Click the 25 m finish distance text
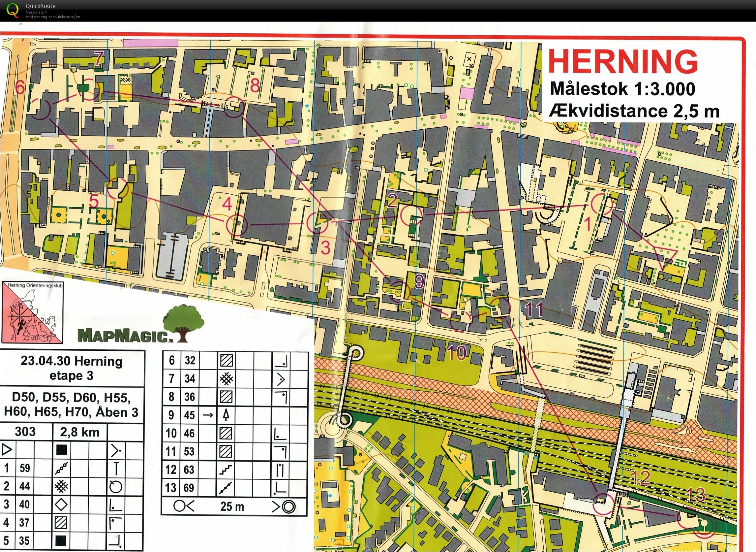This screenshot has height=552, width=756. [232, 506]
